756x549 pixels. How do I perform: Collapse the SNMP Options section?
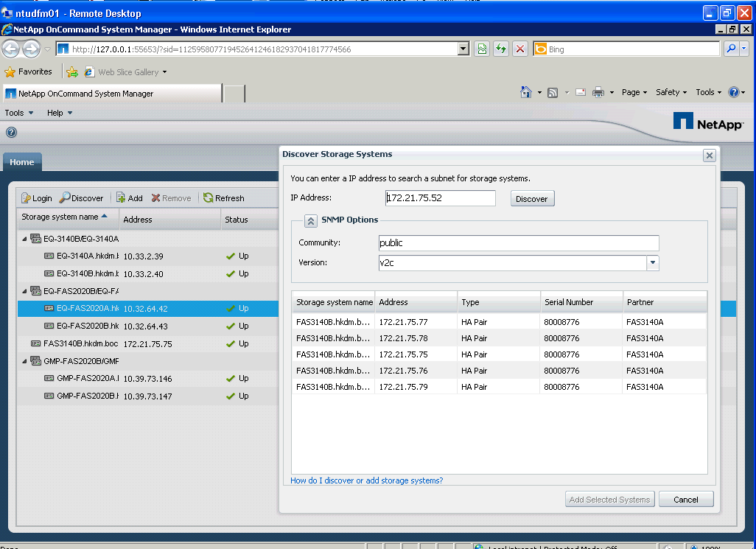coord(311,220)
